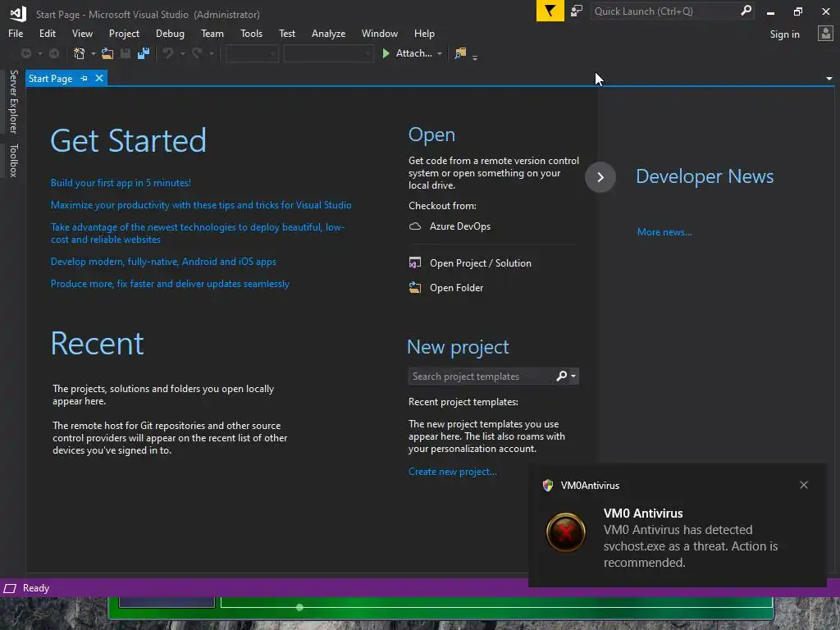
Task: Click the Redo toolbar icon
Action: 197,53
